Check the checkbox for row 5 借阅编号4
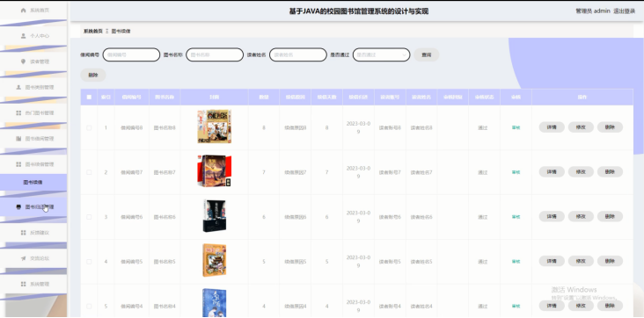Screen dimensions: 644x318 [x=89, y=306]
